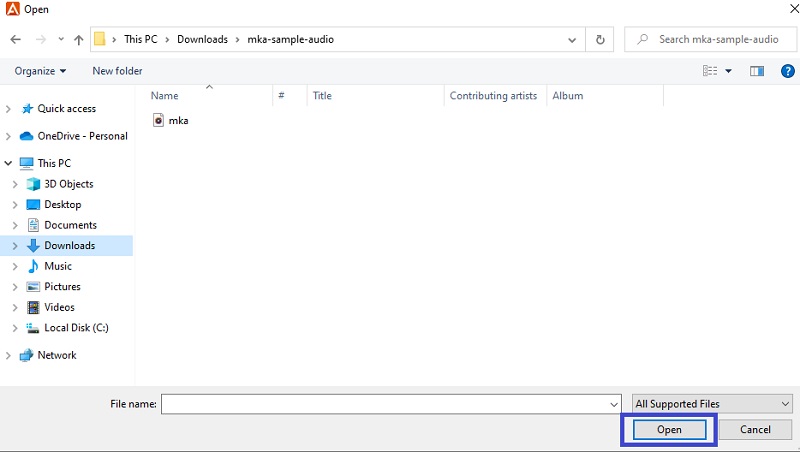The width and height of the screenshot is (800, 452).
Task: Expand the Videos tree node
Action: click(15, 308)
